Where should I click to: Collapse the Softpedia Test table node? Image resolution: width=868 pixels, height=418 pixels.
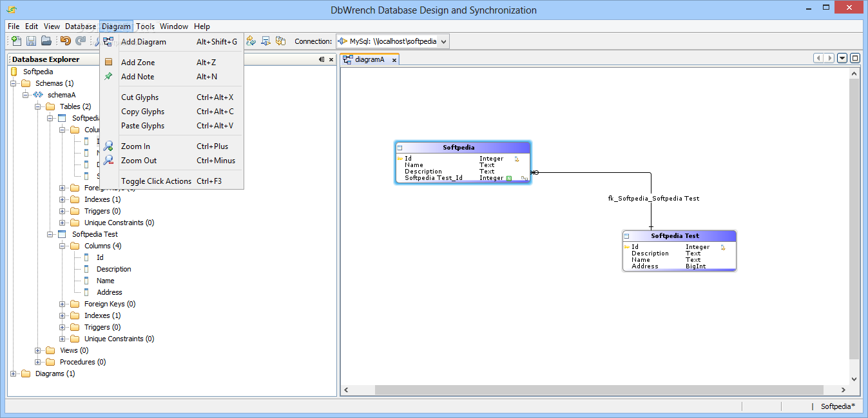(50, 234)
